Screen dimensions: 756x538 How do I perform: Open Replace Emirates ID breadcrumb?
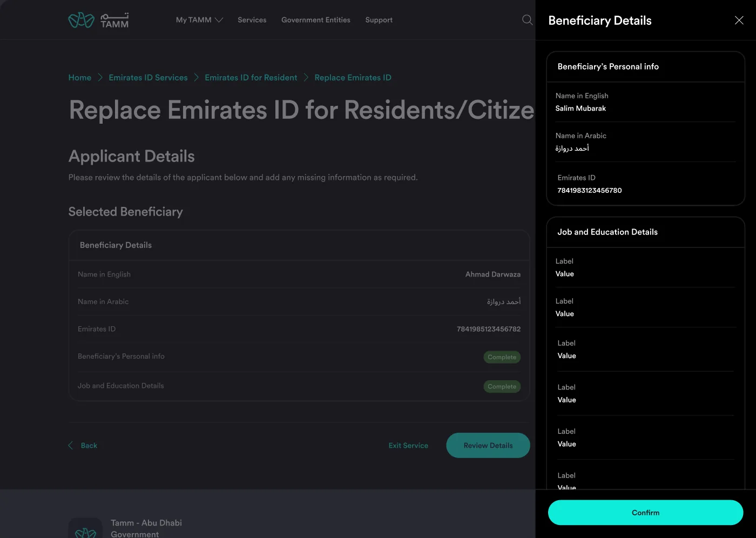(x=353, y=78)
